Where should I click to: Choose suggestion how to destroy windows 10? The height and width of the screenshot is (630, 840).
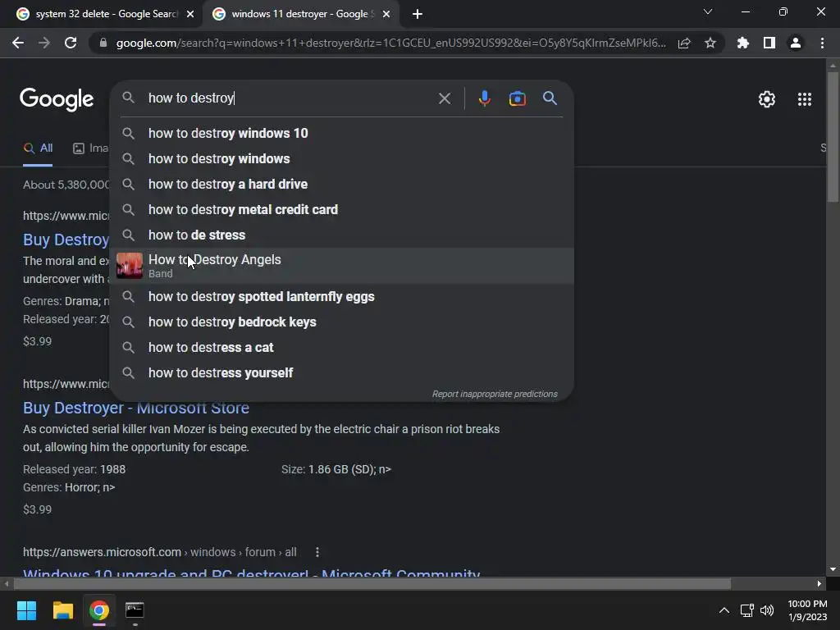point(341,134)
